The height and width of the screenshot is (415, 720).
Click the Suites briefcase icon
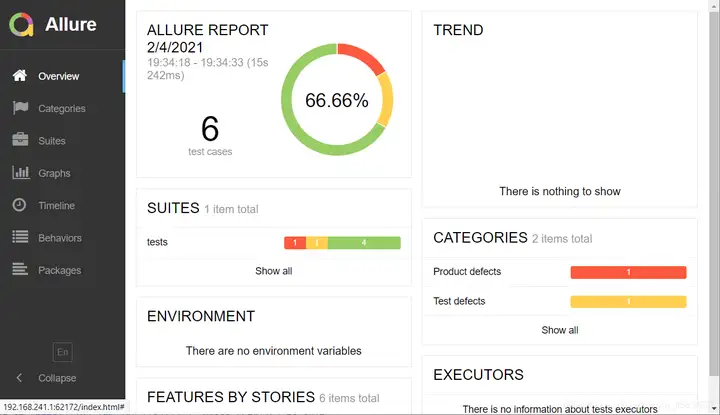(20, 140)
